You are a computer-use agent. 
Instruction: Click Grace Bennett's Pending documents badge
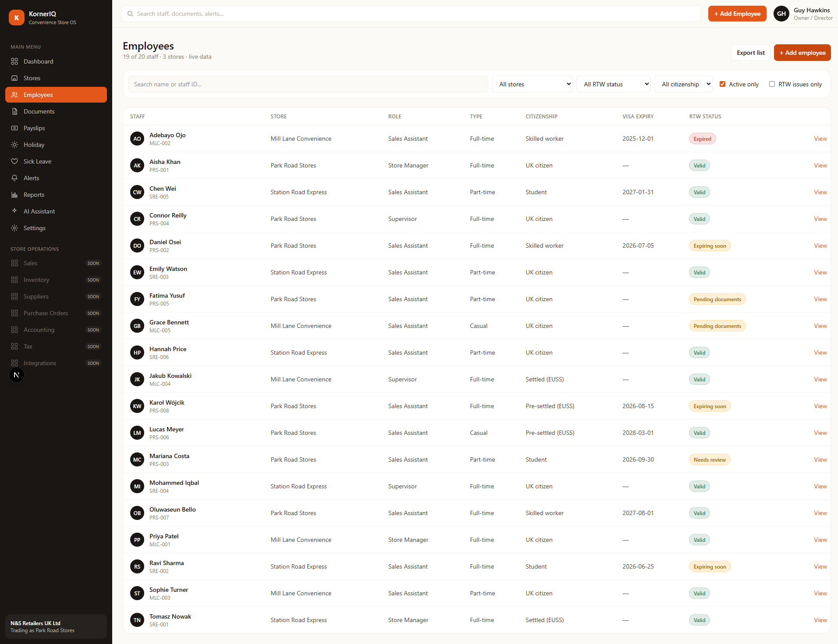point(717,326)
